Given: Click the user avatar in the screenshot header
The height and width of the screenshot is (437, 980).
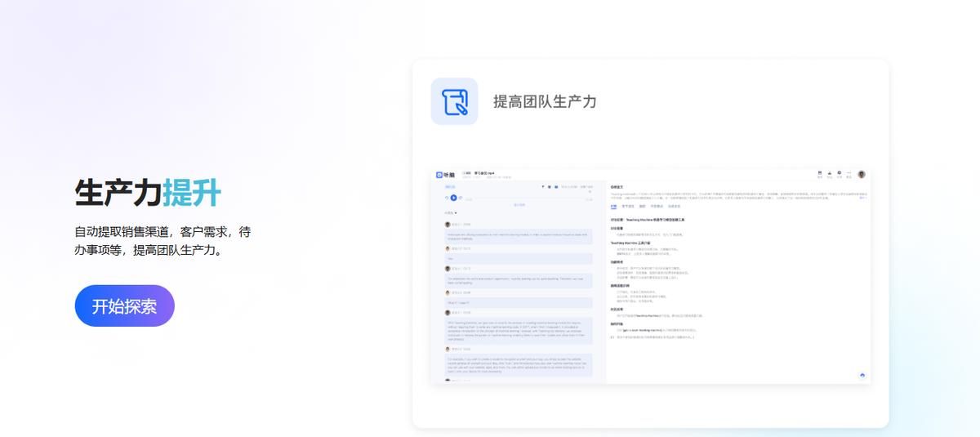Looking at the screenshot, I should tap(861, 174).
